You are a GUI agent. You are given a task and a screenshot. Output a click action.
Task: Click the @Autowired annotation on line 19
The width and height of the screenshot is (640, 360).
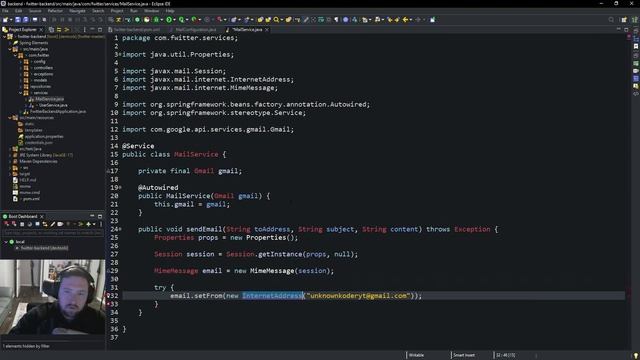click(158, 187)
